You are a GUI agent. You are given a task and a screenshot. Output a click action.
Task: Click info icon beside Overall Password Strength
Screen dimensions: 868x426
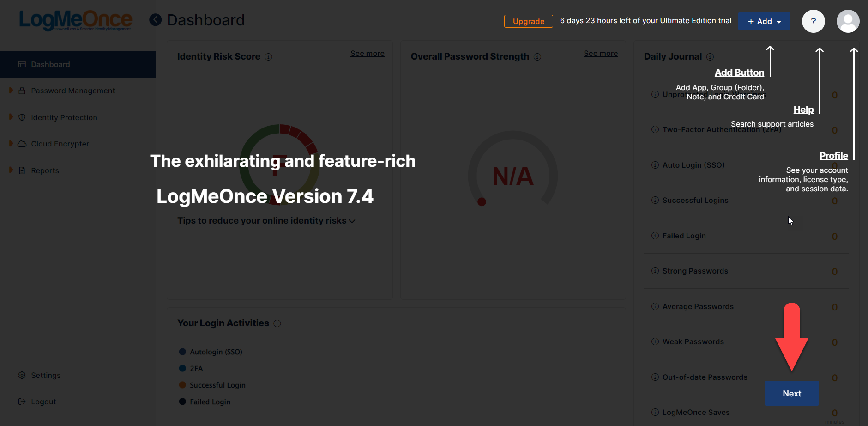[x=537, y=57]
